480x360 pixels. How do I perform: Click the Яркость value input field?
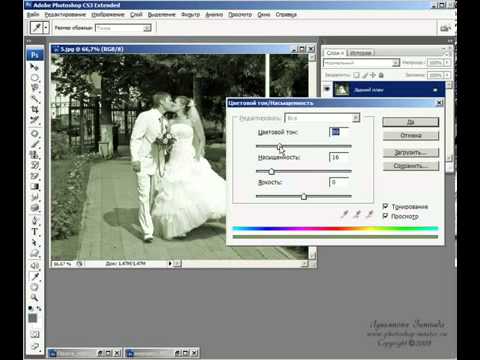(x=339, y=182)
